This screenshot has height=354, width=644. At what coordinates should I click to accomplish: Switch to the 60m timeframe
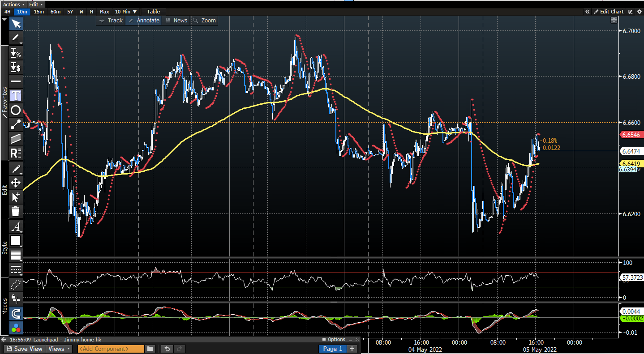pos(56,12)
